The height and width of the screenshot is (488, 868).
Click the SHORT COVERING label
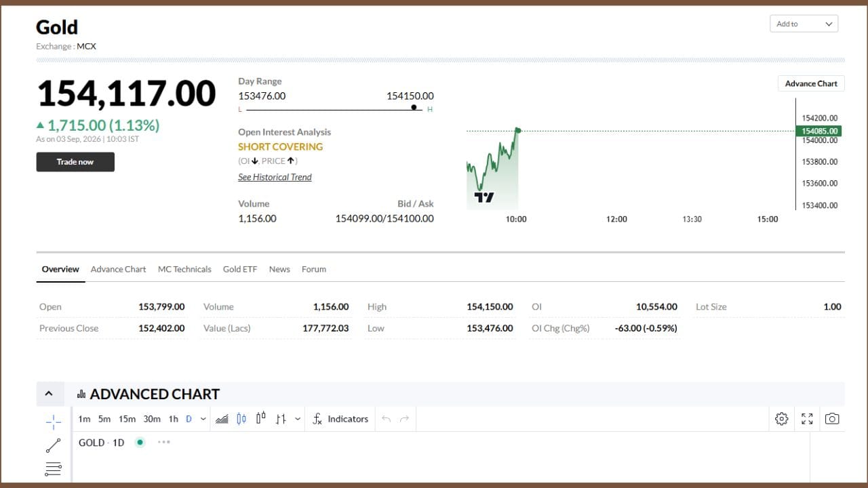[x=280, y=146]
